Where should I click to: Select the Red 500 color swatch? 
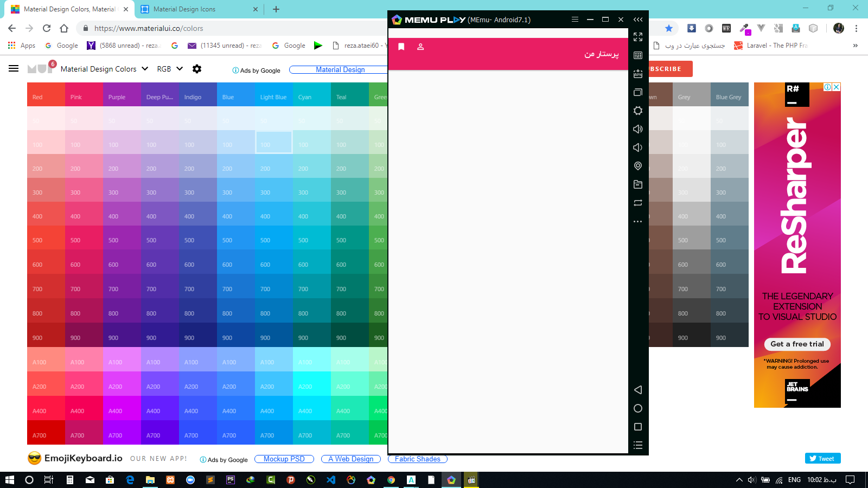pyautogui.click(x=46, y=240)
